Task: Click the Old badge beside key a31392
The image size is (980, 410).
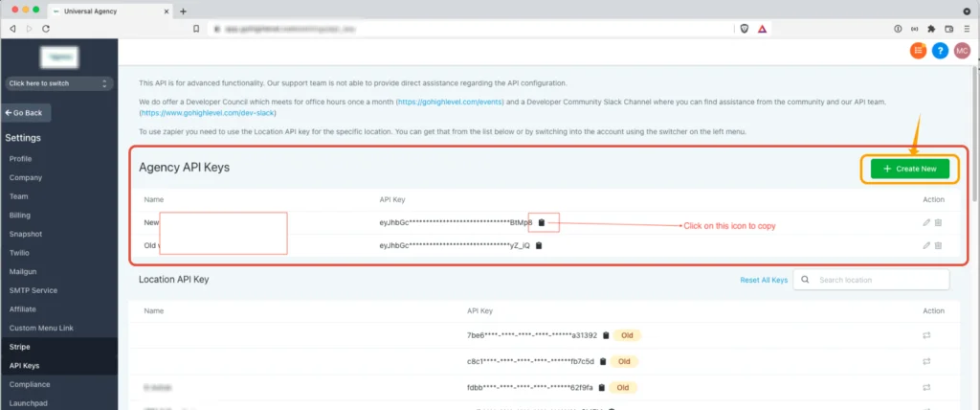Action: click(627, 335)
